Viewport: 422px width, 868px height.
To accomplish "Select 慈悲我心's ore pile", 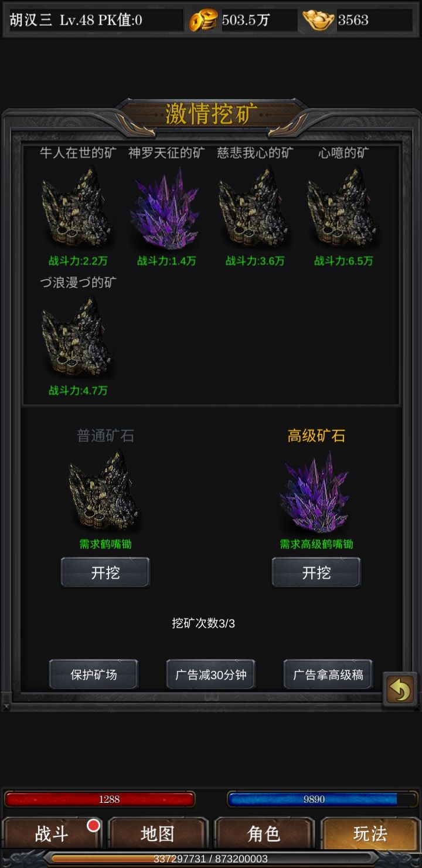I will click(254, 207).
